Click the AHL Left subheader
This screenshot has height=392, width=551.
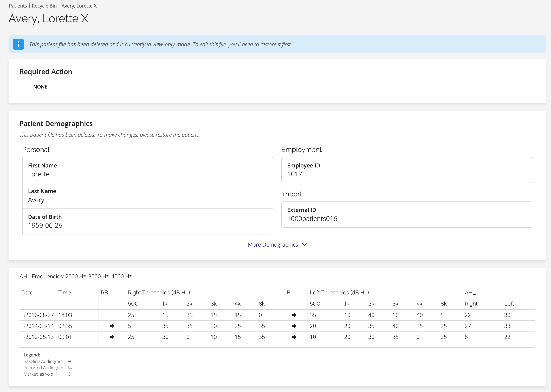tap(509, 304)
